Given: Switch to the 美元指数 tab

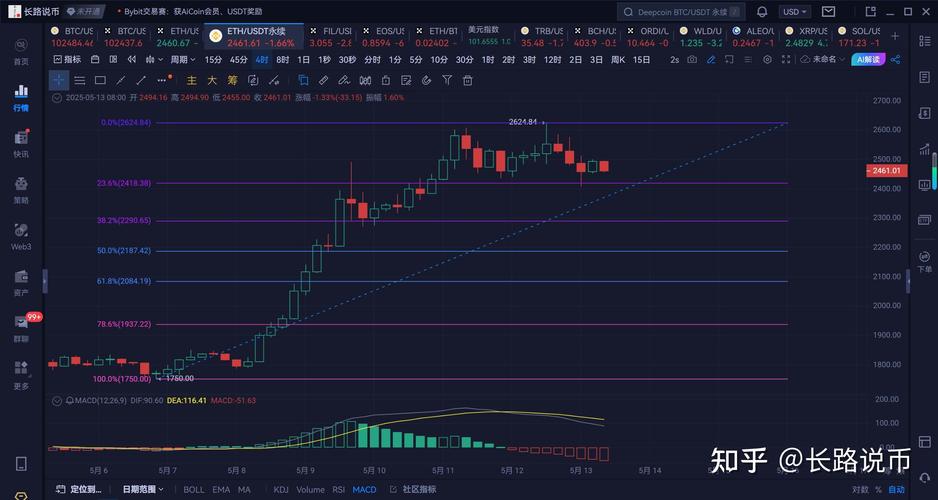Looking at the screenshot, I should [x=489, y=36].
